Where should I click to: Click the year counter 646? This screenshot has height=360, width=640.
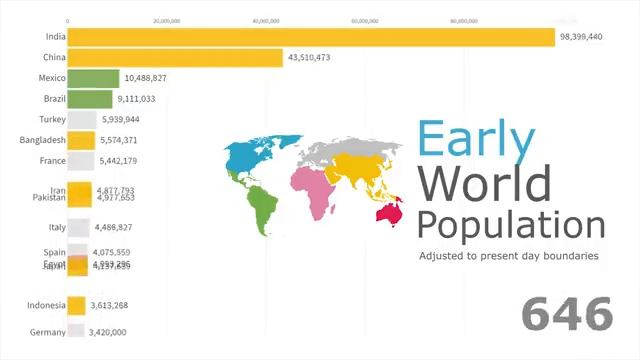click(567, 314)
